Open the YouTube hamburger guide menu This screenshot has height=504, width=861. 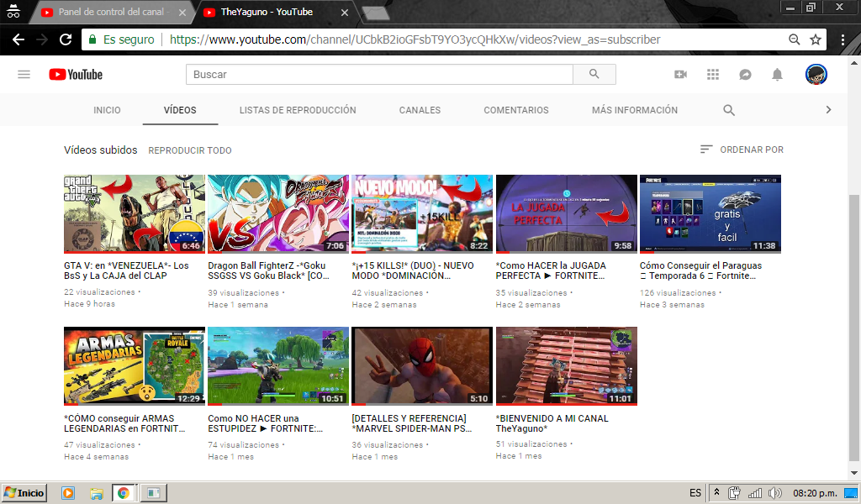[x=24, y=74]
